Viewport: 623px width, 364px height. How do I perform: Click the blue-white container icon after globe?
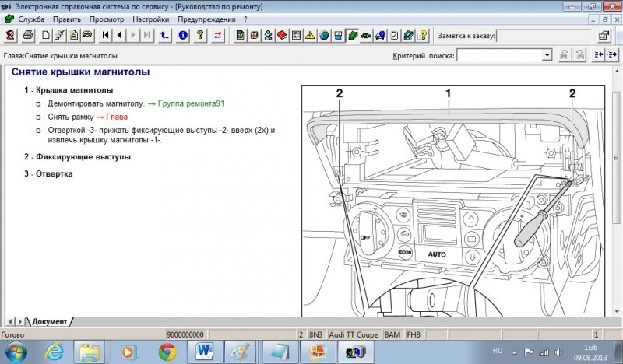click(x=338, y=35)
